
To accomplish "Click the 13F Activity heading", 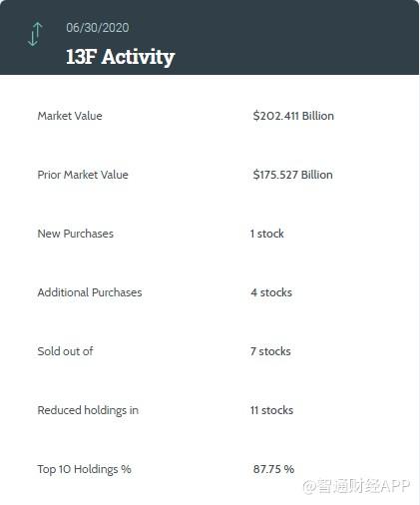I will coord(120,57).
